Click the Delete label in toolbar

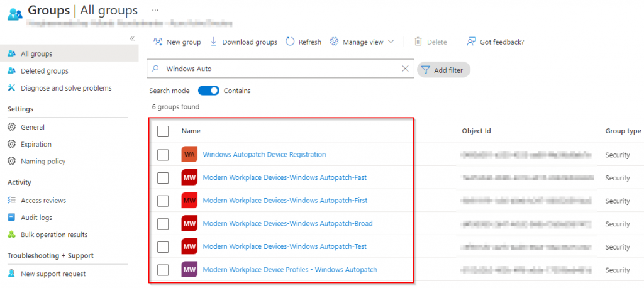coord(437,42)
